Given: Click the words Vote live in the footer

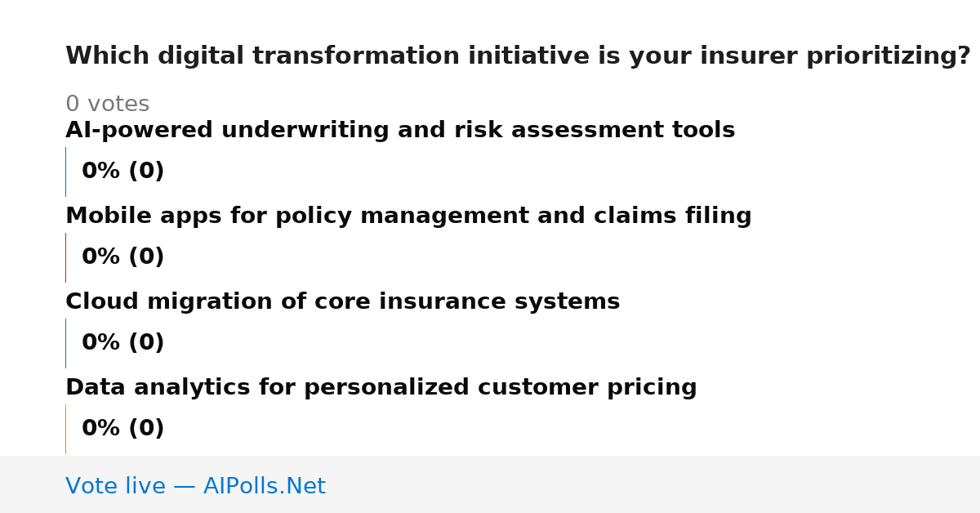Looking at the screenshot, I should point(115,486).
